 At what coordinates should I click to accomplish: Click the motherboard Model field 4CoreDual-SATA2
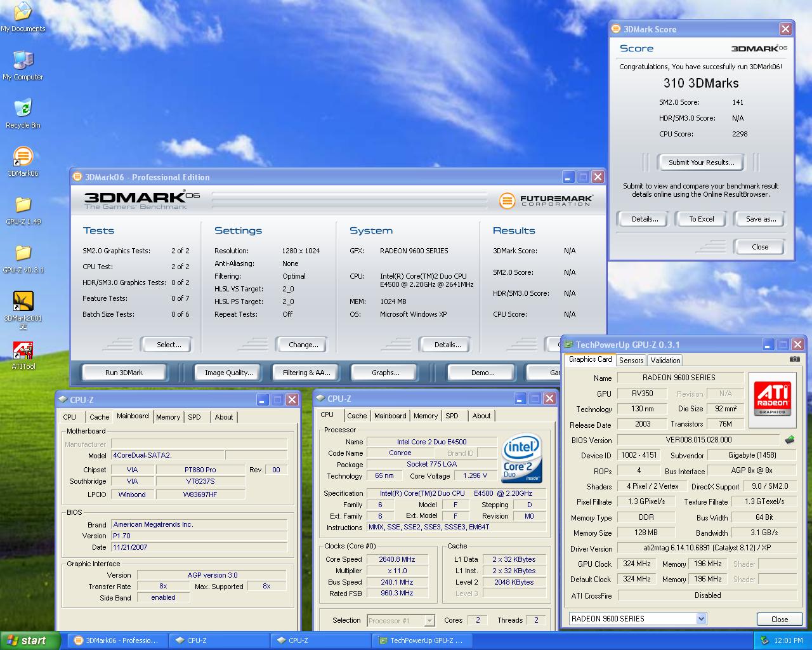pos(167,455)
